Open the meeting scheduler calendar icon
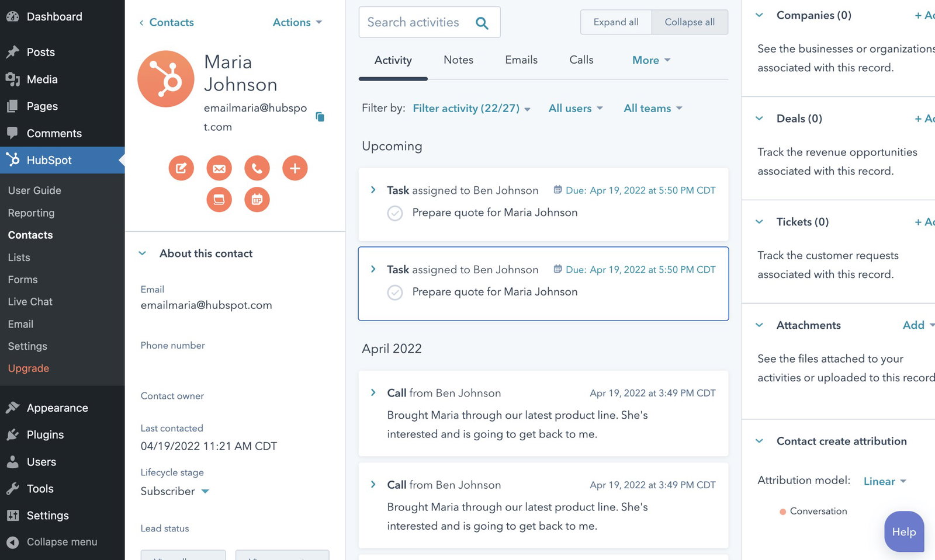This screenshot has width=935, height=560. pos(257,199)
